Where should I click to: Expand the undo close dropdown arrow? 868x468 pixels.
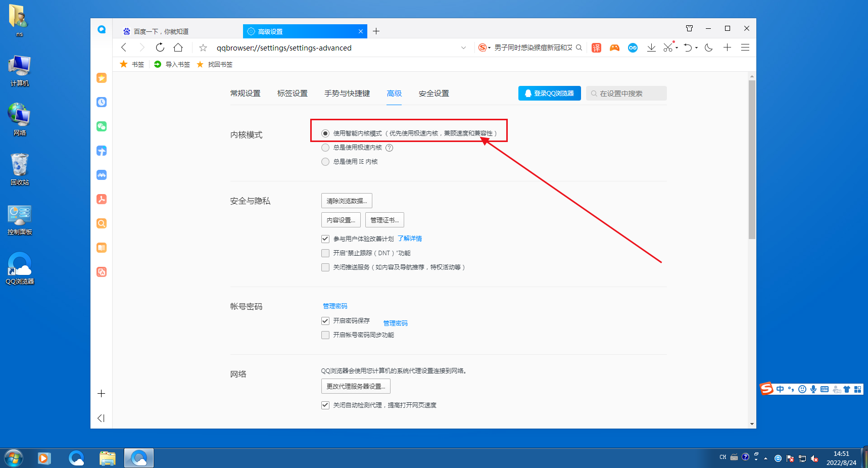point(696,48)
